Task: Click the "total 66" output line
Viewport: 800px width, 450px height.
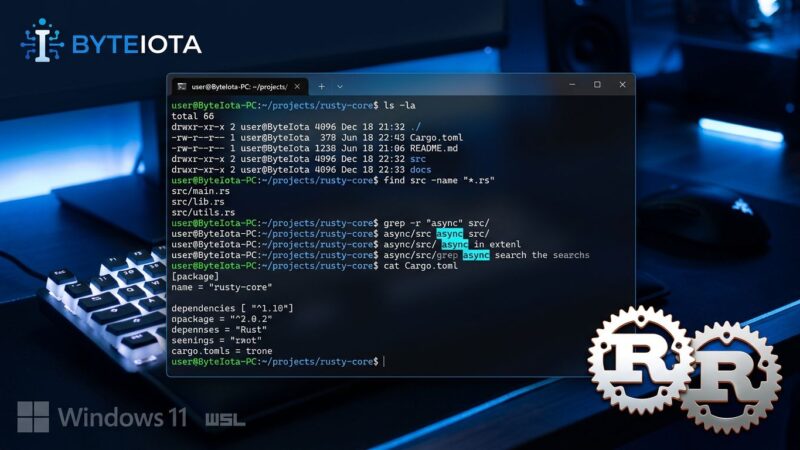Action: (x=193, y=116)
